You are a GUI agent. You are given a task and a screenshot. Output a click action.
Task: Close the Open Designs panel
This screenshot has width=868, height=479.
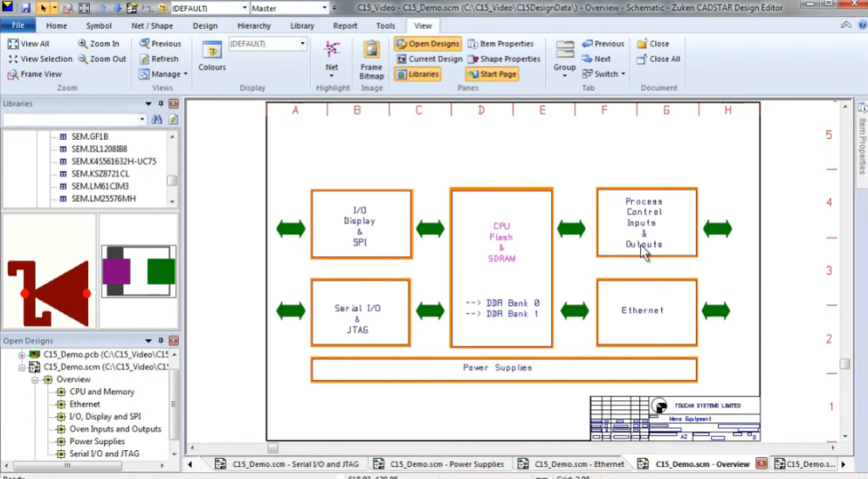click(173, 341)
